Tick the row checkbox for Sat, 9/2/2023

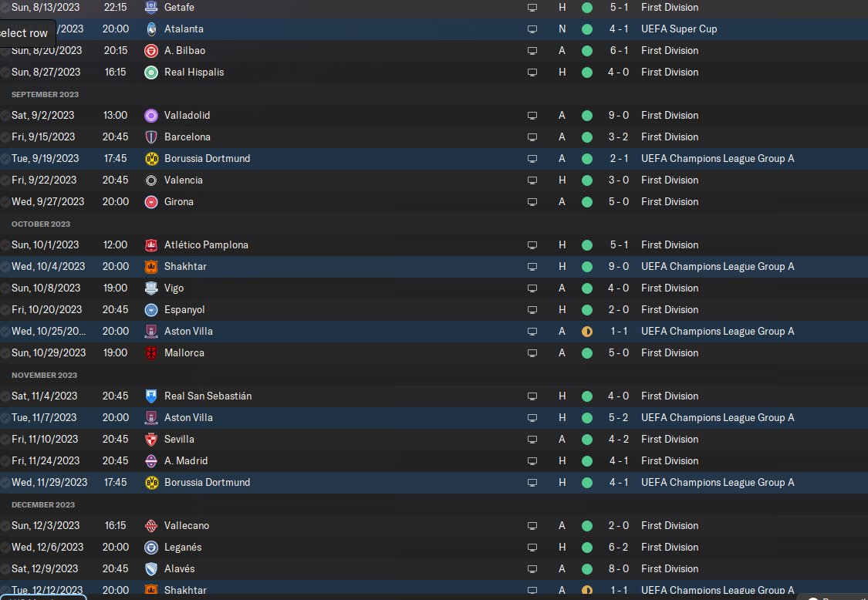coord(5,116)
